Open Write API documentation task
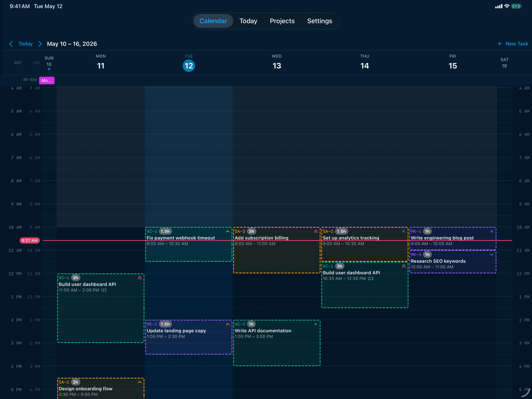 (x=277, y=343)
